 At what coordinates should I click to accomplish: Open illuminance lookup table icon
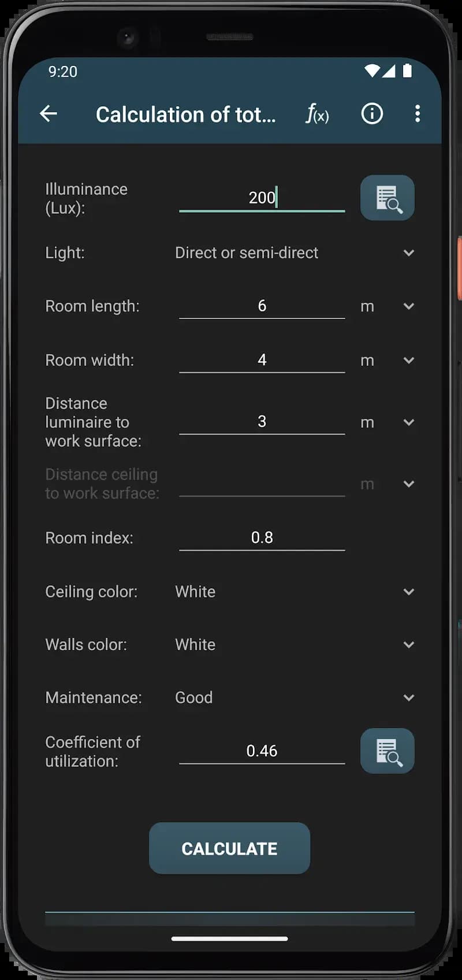click(387, 198)
